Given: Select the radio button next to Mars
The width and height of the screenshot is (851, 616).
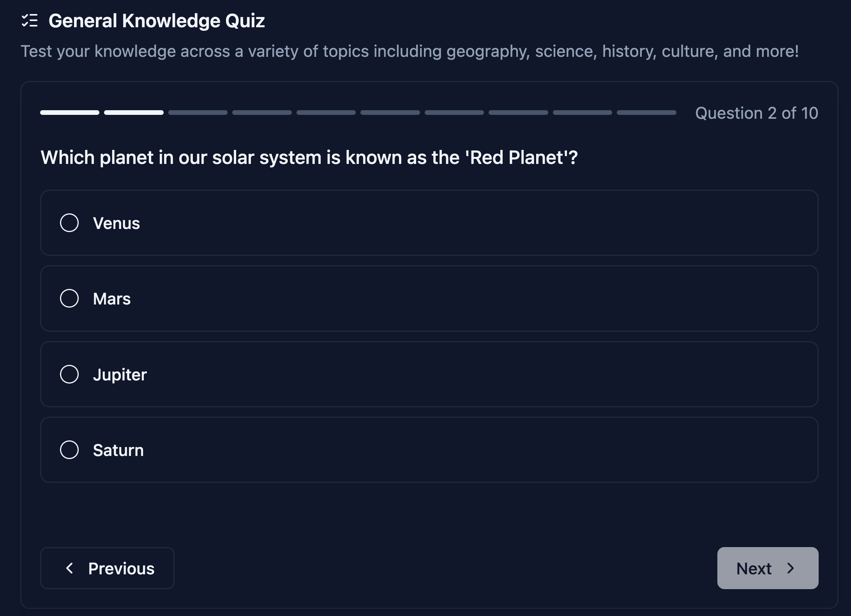Looking at the screenshot, I should click(70, 299).
